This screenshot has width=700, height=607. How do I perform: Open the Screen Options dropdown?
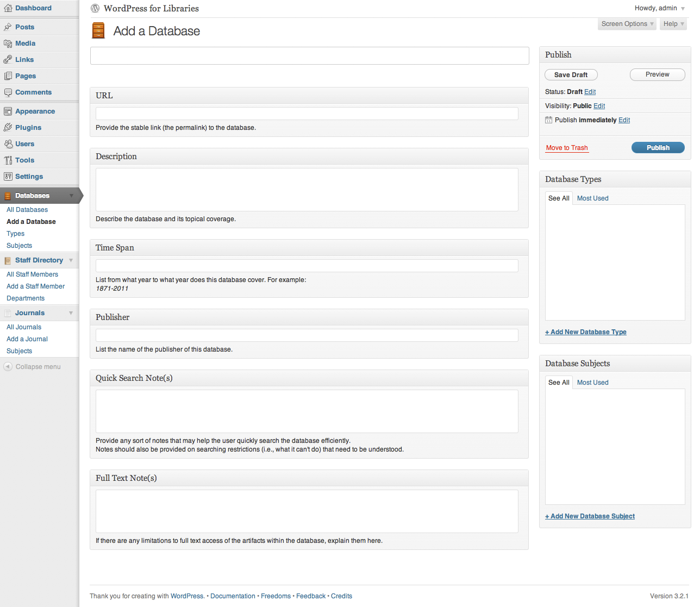pos(627,24)
